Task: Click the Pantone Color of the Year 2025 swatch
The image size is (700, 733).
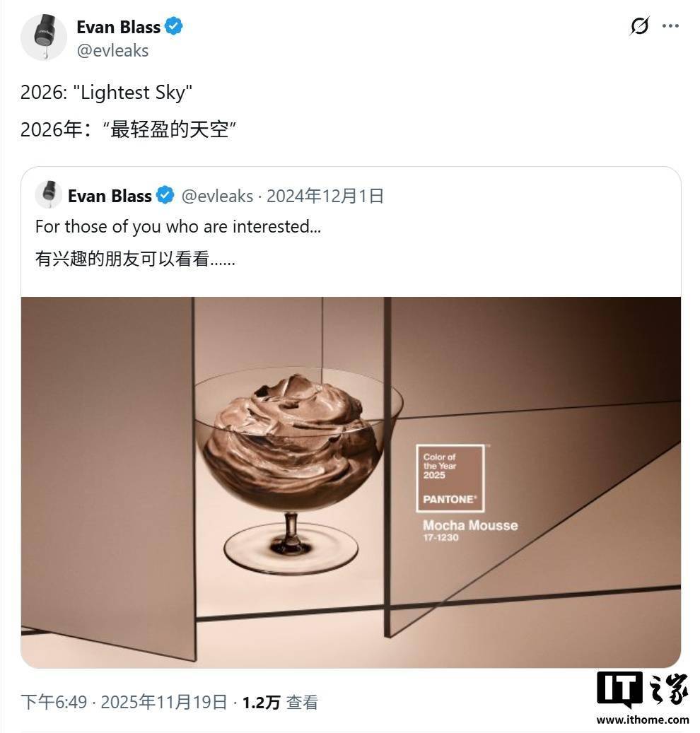Action: point(450,479)
